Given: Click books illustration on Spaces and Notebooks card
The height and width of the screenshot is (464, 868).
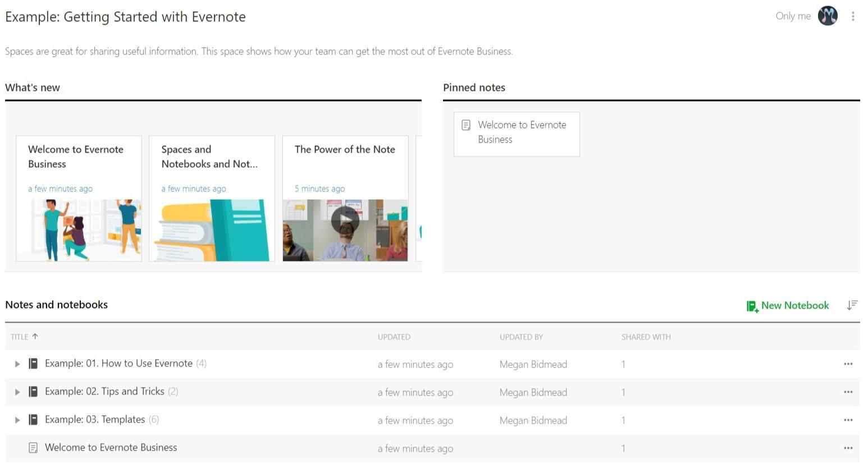Looking at the screenshot, I should coord(212,230).
